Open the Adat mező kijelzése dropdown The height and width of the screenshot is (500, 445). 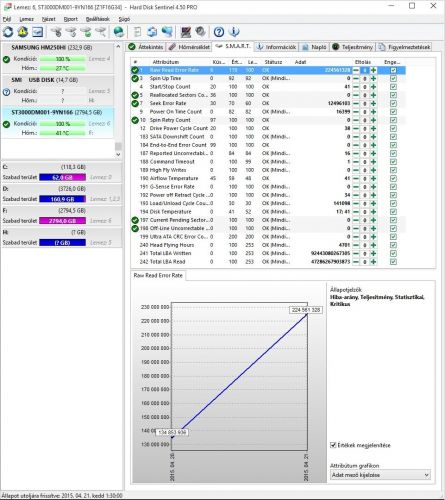point(380,475)
